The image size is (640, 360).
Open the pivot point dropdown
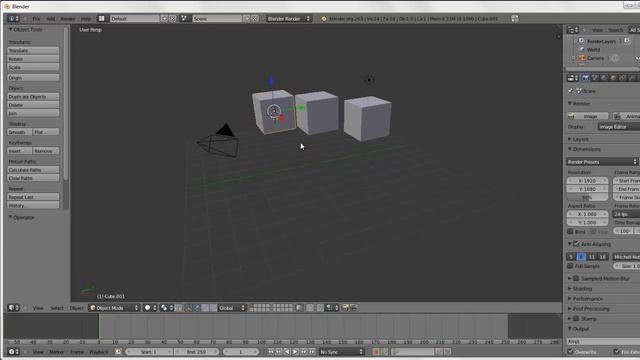click(x=167, y=308)
